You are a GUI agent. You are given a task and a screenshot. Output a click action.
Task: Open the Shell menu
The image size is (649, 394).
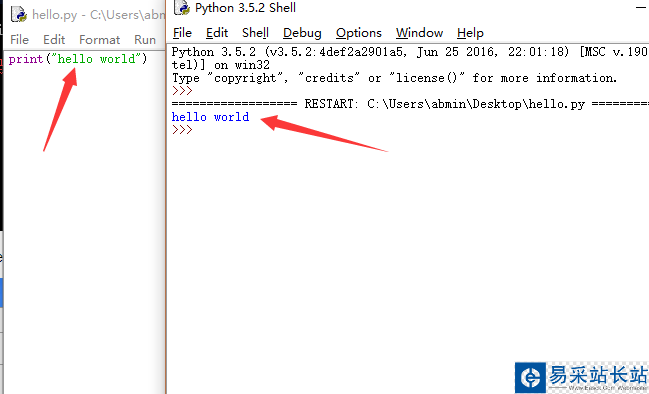tap(255, 33)
